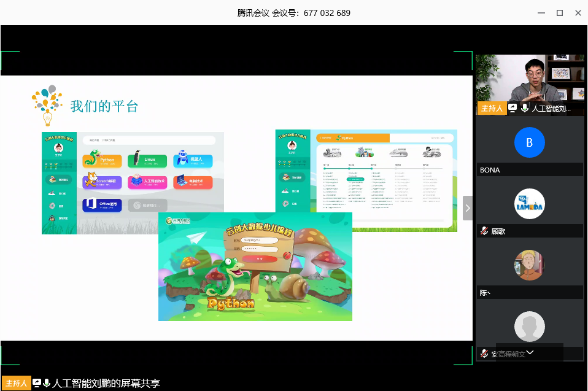Open the robot course tile
Image resolution: width=588 pixels, height=391 pixels.
pos(181,159)
